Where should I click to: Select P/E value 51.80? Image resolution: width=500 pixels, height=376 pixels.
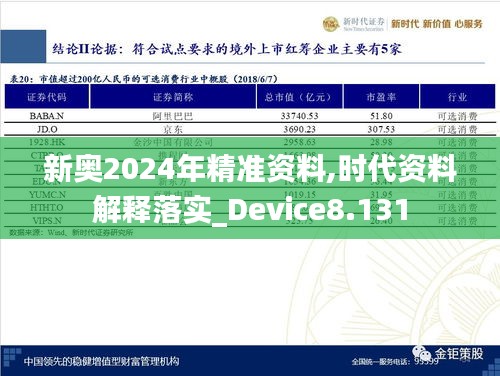pyautogui.click(x=381, y=116)
